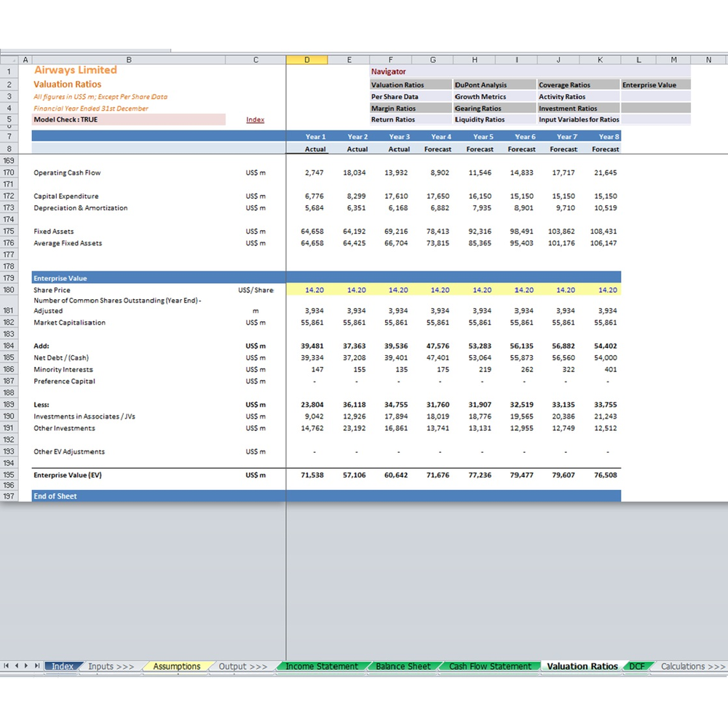
Task: Open the Income Statement sheet tab
Action: [322, 666]
